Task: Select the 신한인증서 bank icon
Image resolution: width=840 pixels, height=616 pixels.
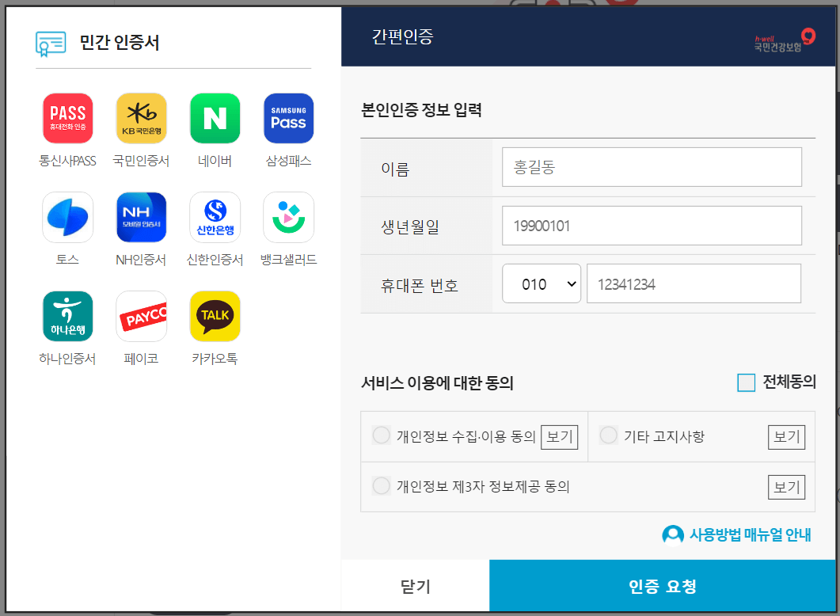Action: pos(215,218)
